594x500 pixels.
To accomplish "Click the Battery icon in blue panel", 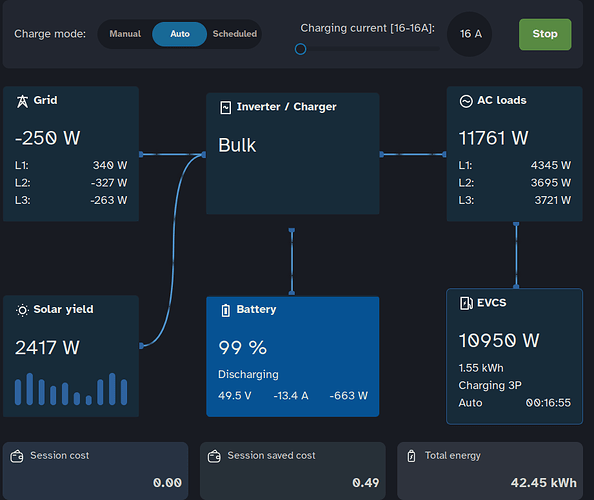I will click(225, 310).
